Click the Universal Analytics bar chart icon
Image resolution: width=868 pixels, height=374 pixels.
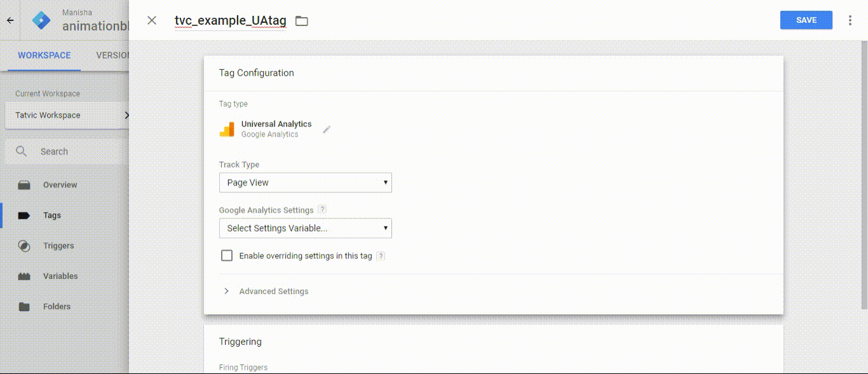click(x=227, y=129)
